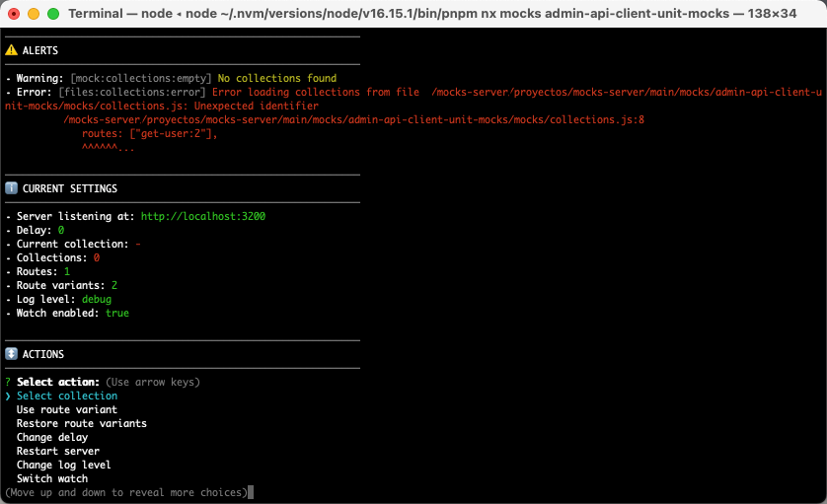The image size is (827, 504).
Task: Click the ACTIONS section heading
Action: [43, 354]
